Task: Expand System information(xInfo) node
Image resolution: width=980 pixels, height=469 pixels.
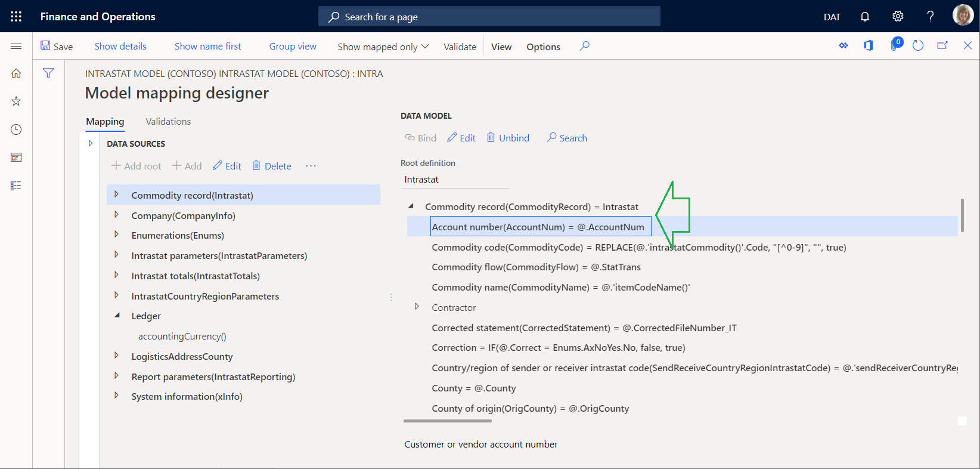Action: coord(116,396)
